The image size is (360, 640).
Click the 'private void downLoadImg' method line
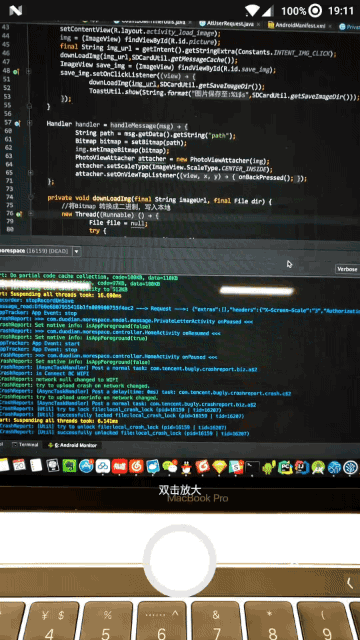160,199
